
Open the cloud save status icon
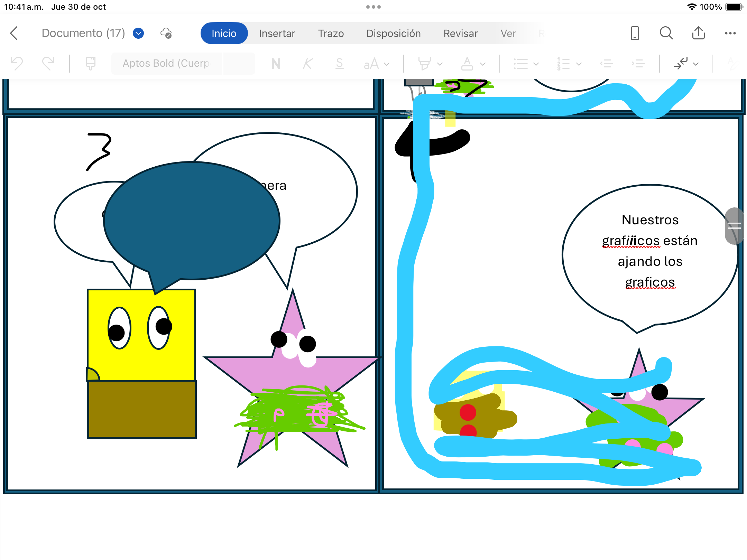point(166,34)
